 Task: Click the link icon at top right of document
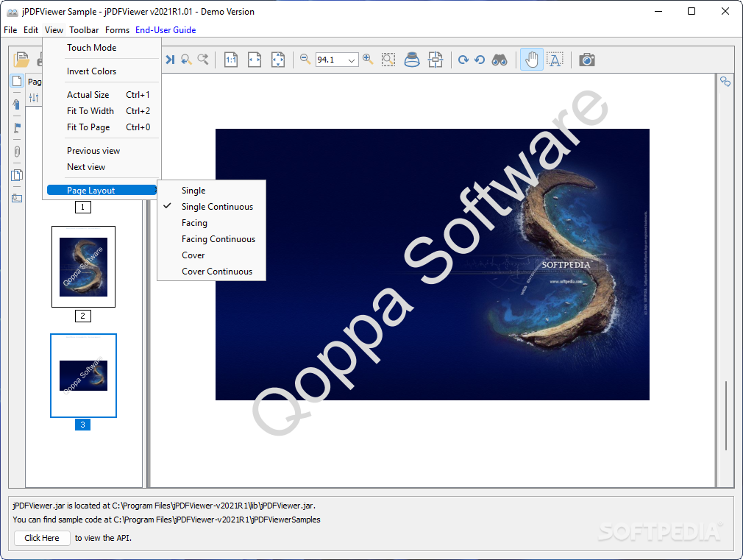pyautogui.click(x=725, y=82)
